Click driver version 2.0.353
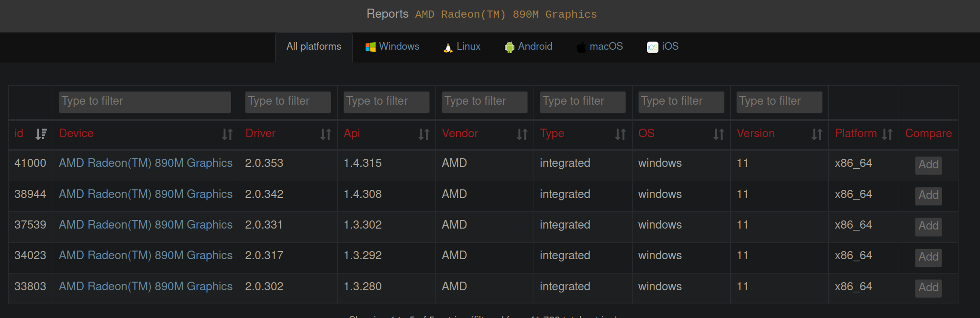The height and width of the screenshot is (318, 980). click(x=264, y=163)
